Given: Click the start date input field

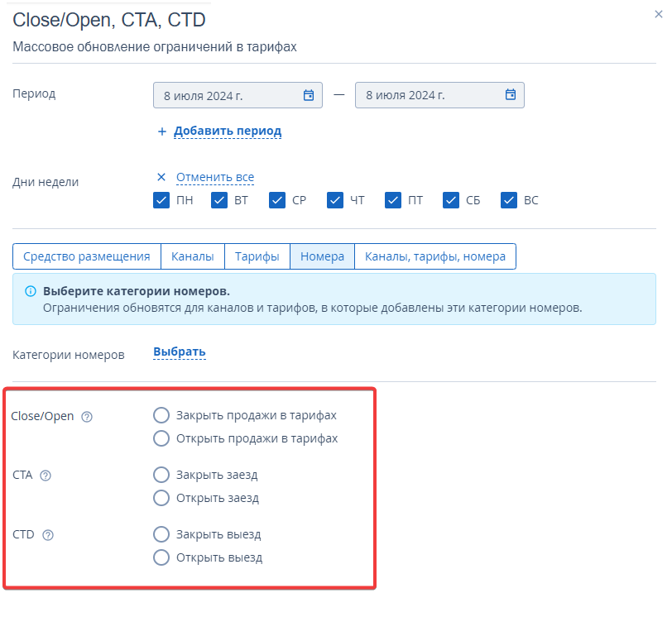Looking at the screenshot, I should point(223,95).
